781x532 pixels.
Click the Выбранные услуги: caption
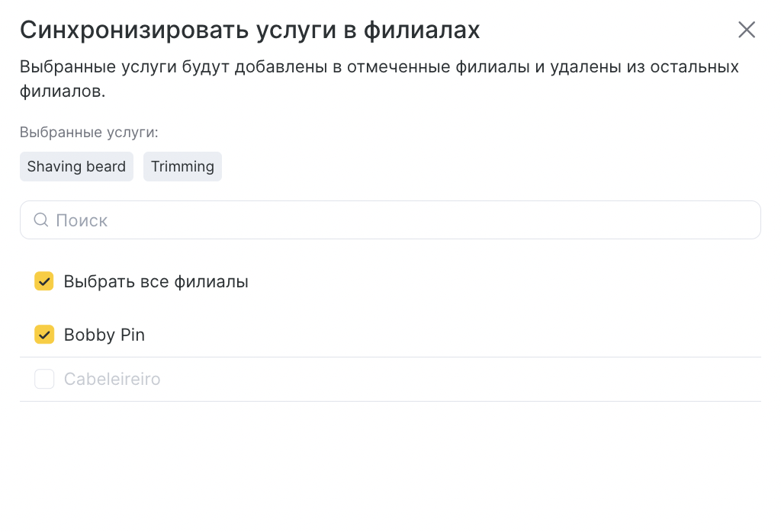[88, 133]
